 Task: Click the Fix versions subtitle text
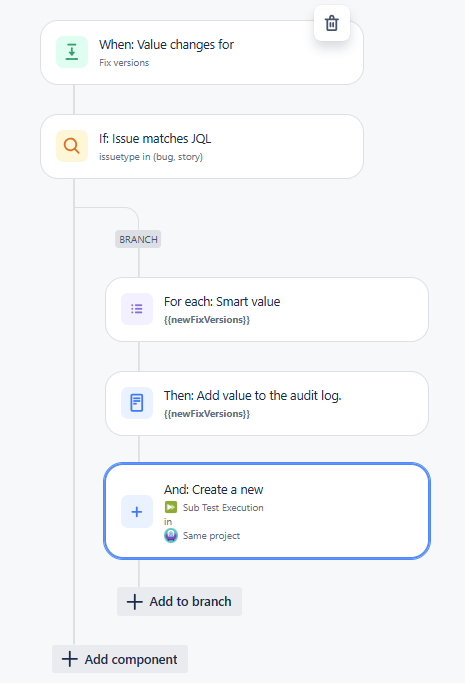pos(124,63)
